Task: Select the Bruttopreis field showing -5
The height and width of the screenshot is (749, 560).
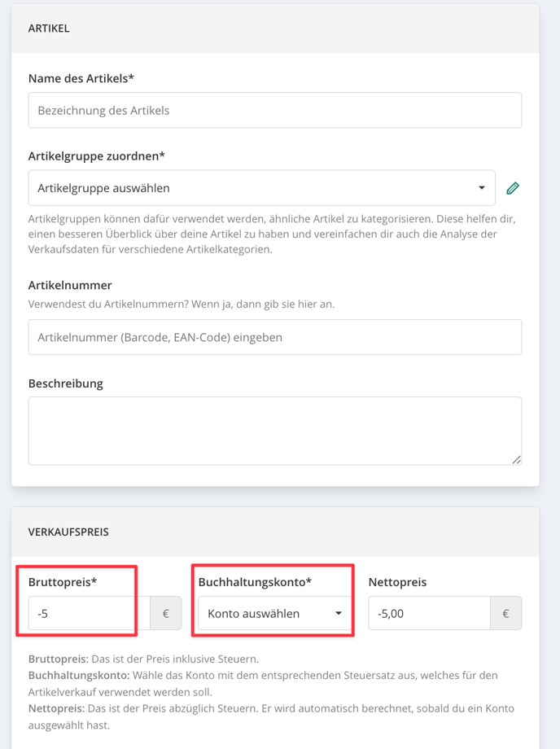Action: [90, 613]
